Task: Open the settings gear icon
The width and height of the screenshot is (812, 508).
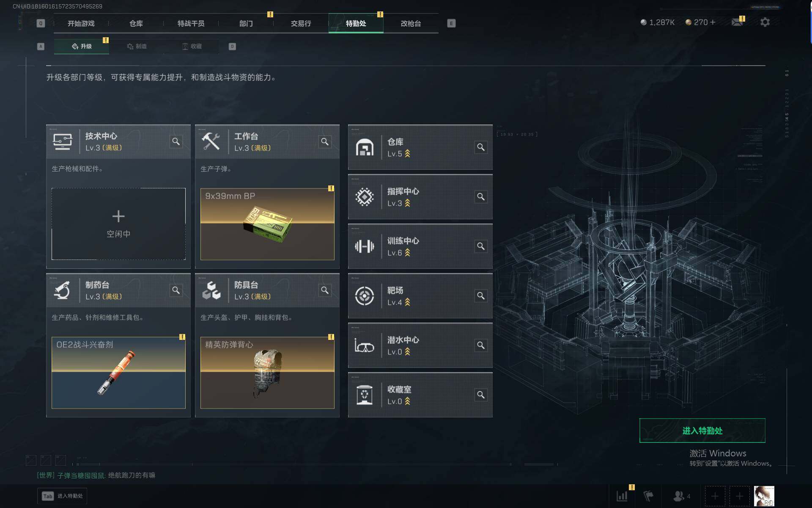Action: (x=765, y=22)
